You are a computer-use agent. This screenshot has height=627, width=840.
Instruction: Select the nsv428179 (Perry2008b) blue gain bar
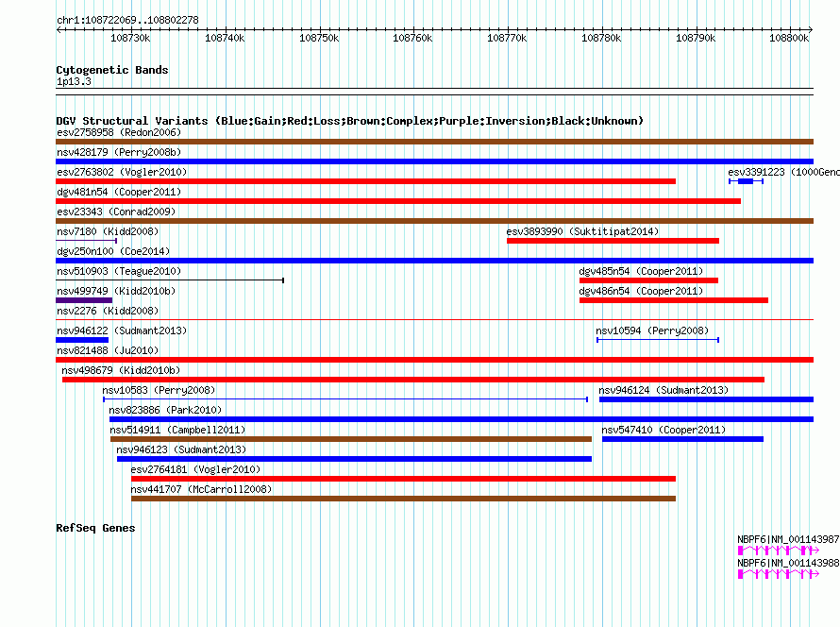(x=434, y=161)
